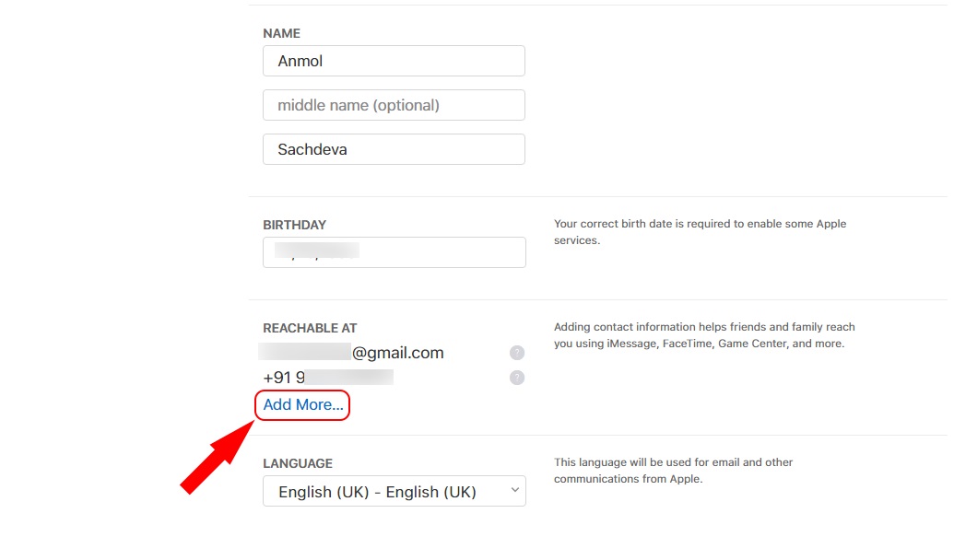The image size is (954, 560).
Task: Click the REACHABLE AT section heading
Action: pos(310,328)
